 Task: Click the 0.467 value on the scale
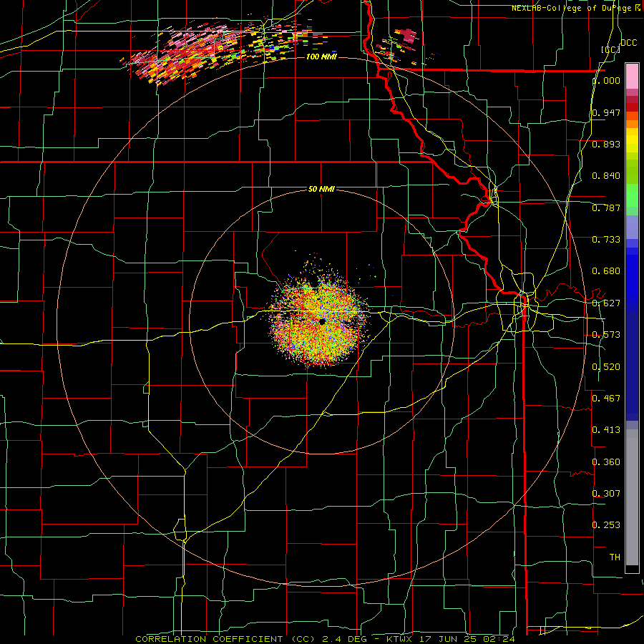pyautogui.click(x=606, y=399)
